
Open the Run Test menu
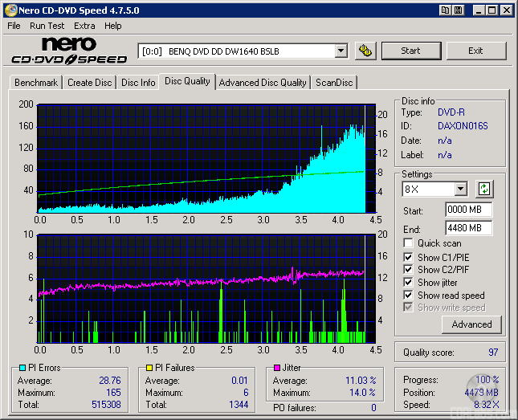(47, 26)
